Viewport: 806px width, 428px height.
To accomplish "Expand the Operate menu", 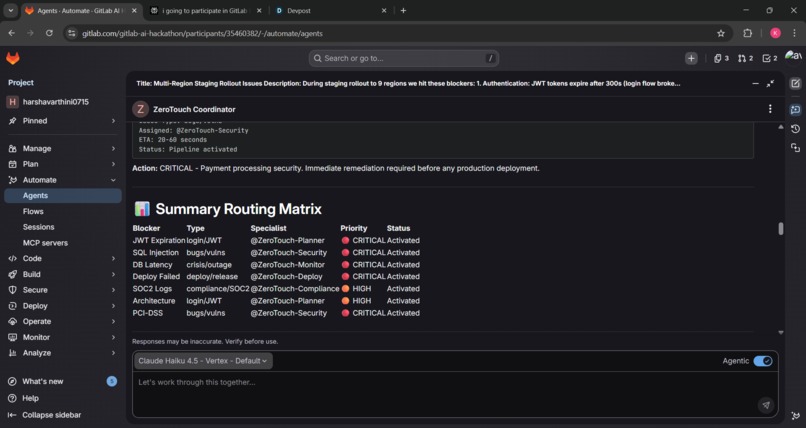I will [62, 321].
